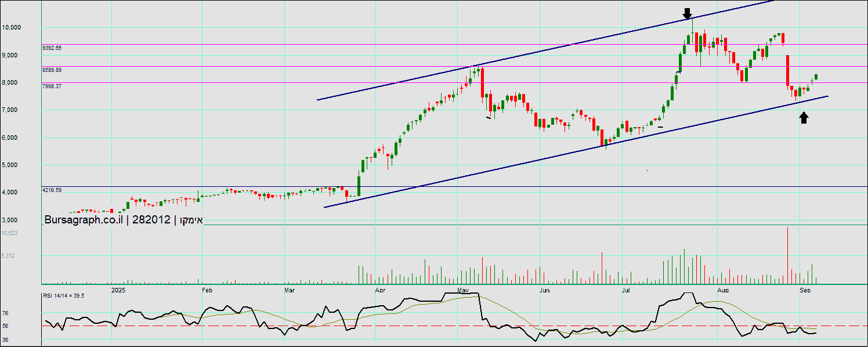Select the RSI 30 oversold level label
Viewport: 868px width, 347px height.
(x=5, y=339)
